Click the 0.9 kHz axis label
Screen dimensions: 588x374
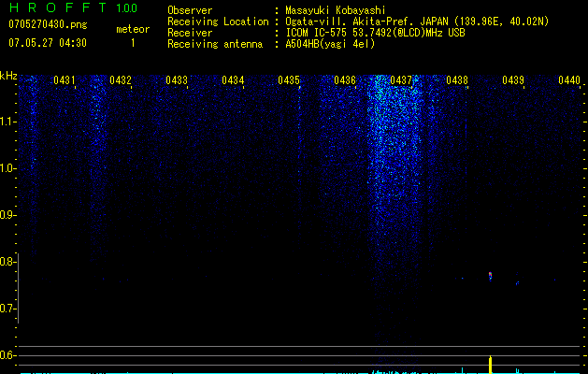(x=8, y=215)
